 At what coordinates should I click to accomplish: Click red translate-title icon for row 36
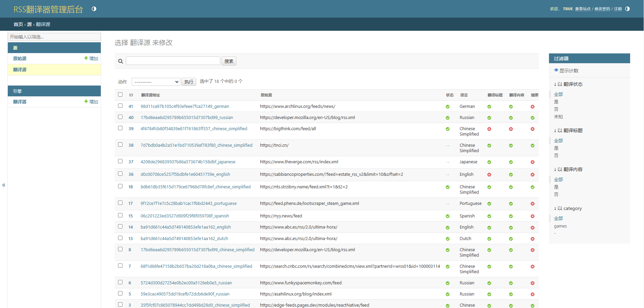click(x=489, y=175)
